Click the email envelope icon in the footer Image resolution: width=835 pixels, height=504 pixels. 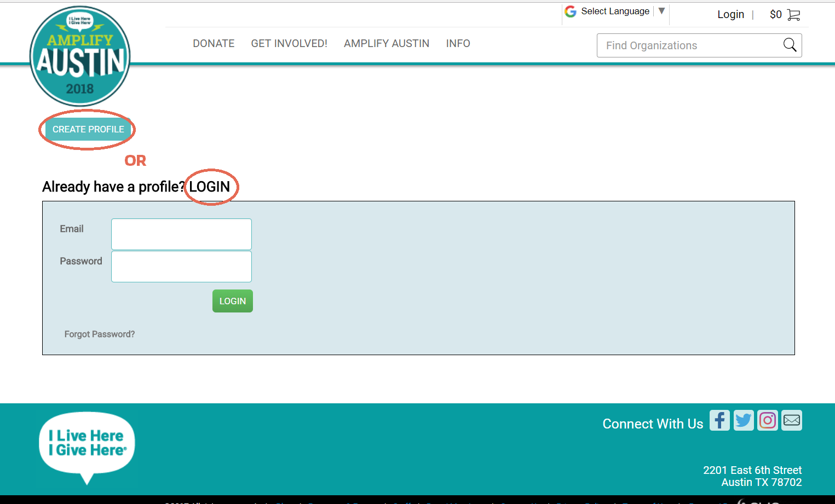click(792, 420)
